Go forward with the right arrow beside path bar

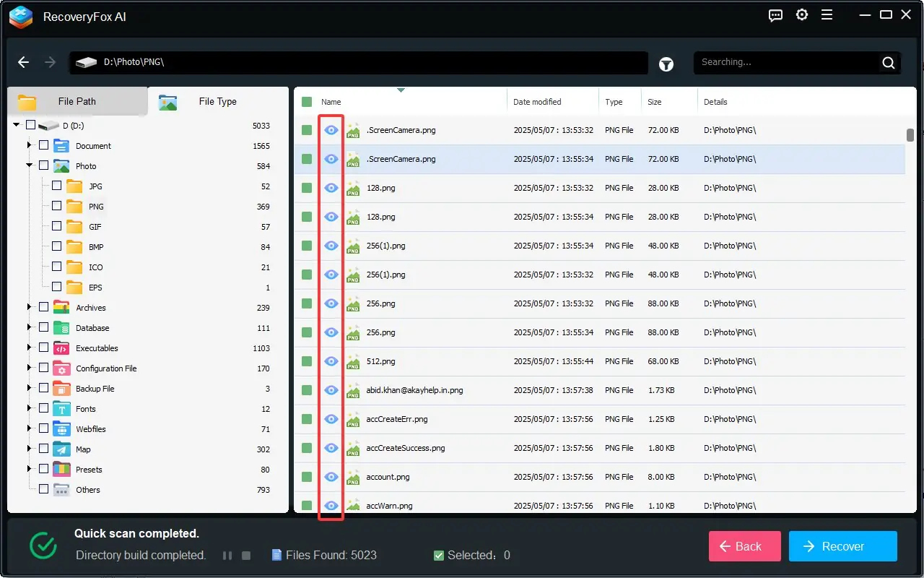[50, 62]
